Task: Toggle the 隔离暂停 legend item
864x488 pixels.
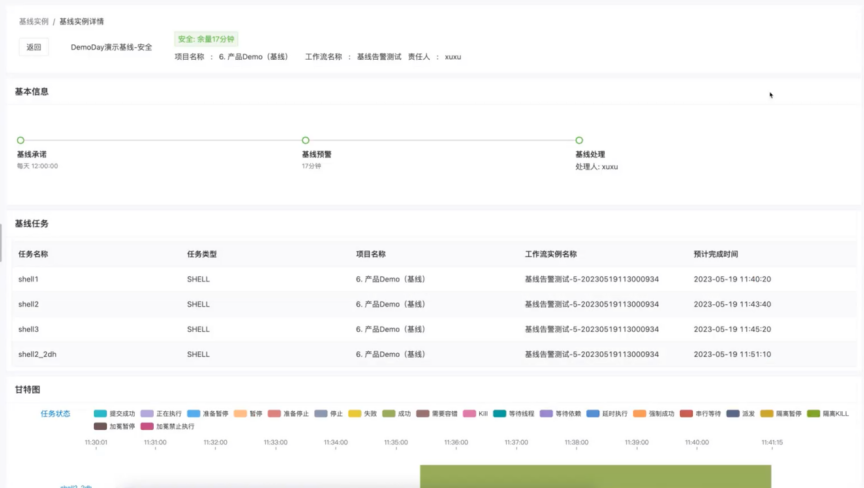Action: point(781,414)
